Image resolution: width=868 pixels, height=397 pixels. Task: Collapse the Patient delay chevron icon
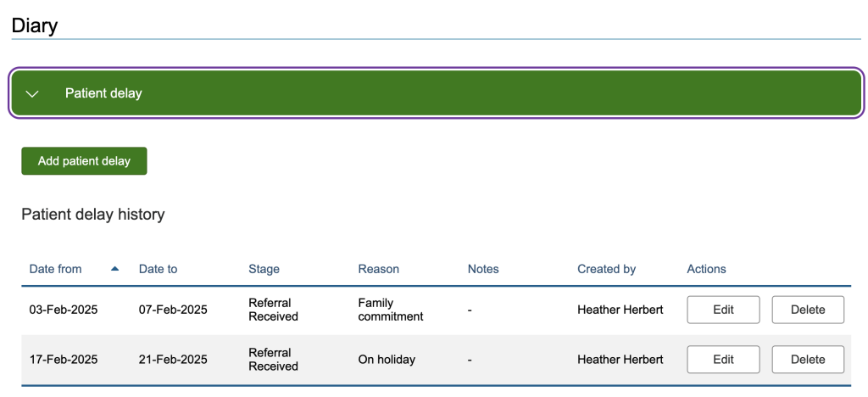tap(33, 93)
